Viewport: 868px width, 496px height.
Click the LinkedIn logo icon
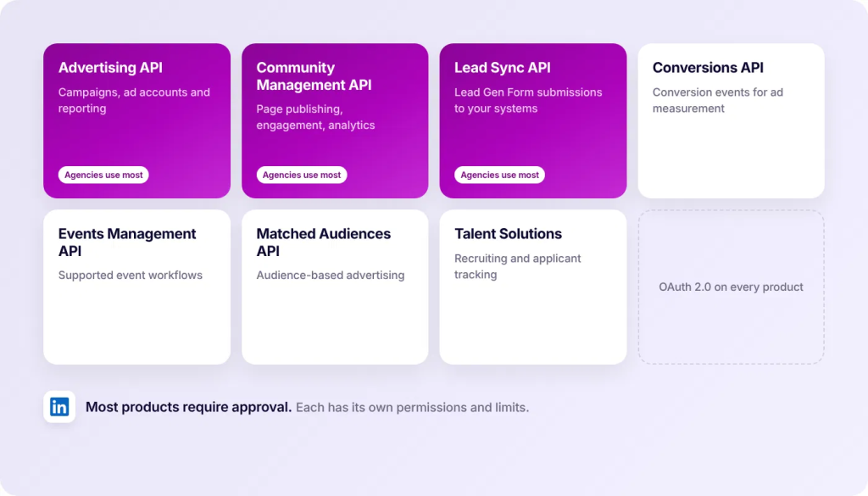coord(59,407)
